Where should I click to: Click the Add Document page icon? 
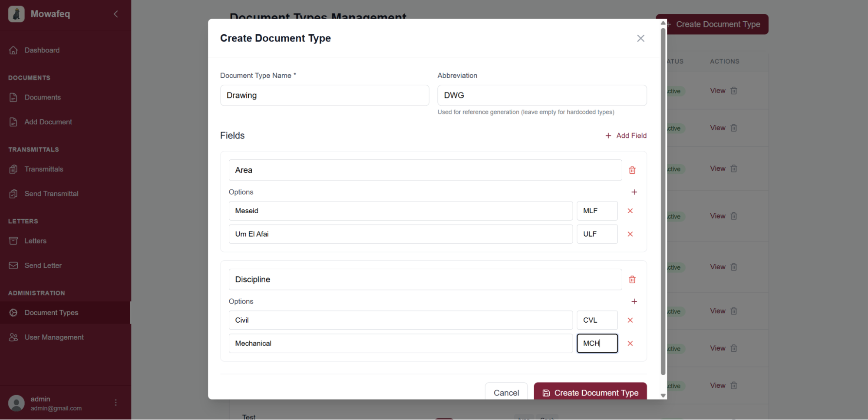tap(13, 122)
